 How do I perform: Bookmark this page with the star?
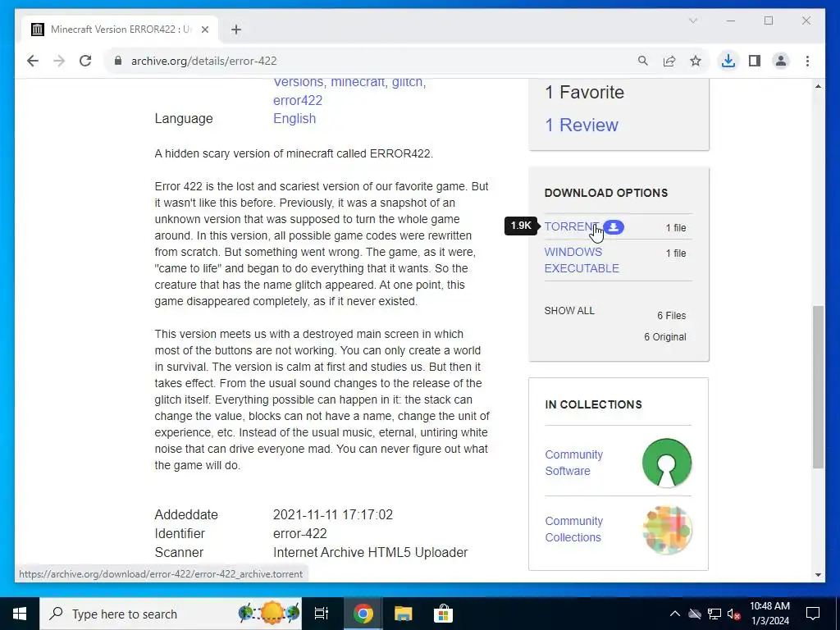point(696,61)
